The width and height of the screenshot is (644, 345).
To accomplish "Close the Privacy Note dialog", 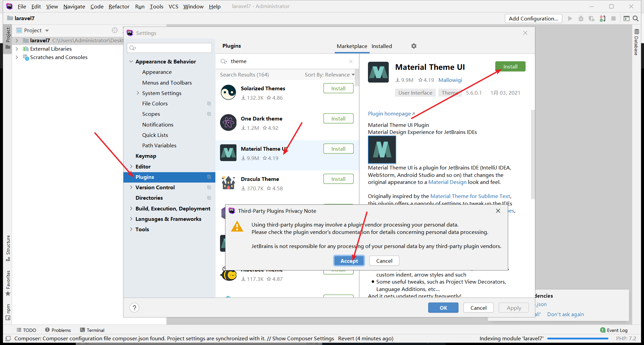I will [x=498, y=211].
